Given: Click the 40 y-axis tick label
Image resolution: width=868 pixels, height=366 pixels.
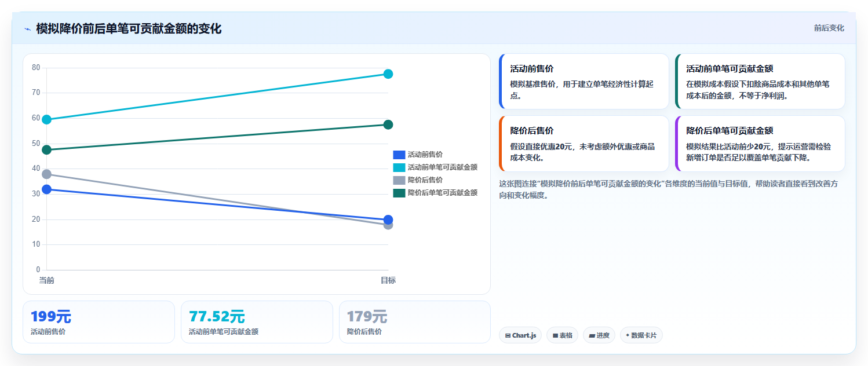Looking at the screenshot, I should pyautogui.click(x=36, y=169).
